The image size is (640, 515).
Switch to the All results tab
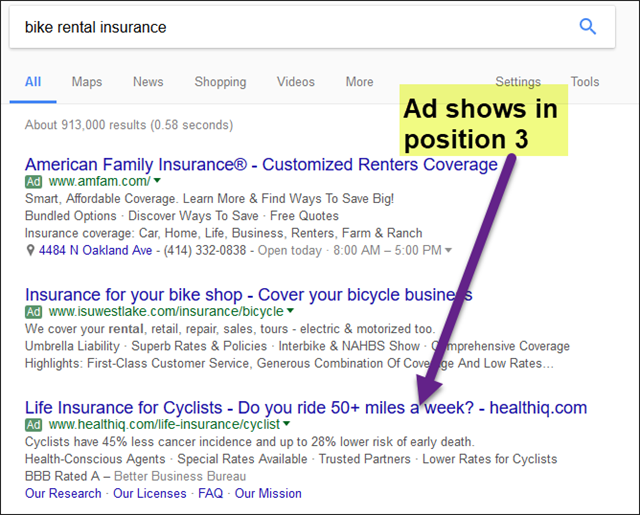(x=33, y=82)
